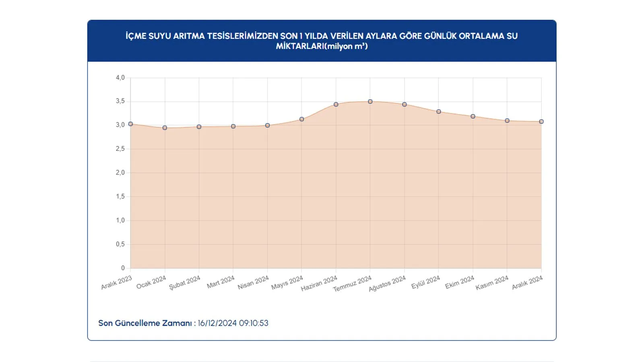Click the 2,5 y-axis value
Viewport: 644px width, 362px height.
click(120, 149)
